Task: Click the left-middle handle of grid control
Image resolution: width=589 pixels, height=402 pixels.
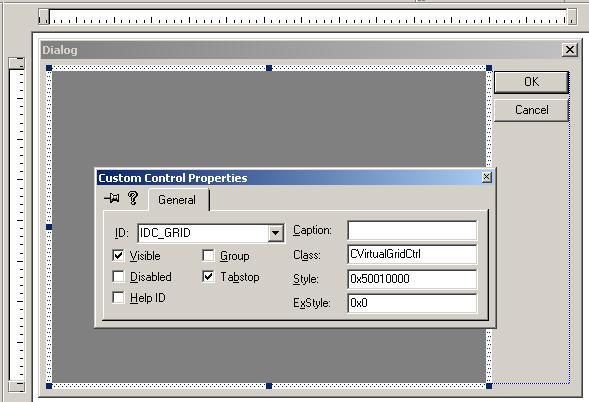Action: click(x=49, y=227)
